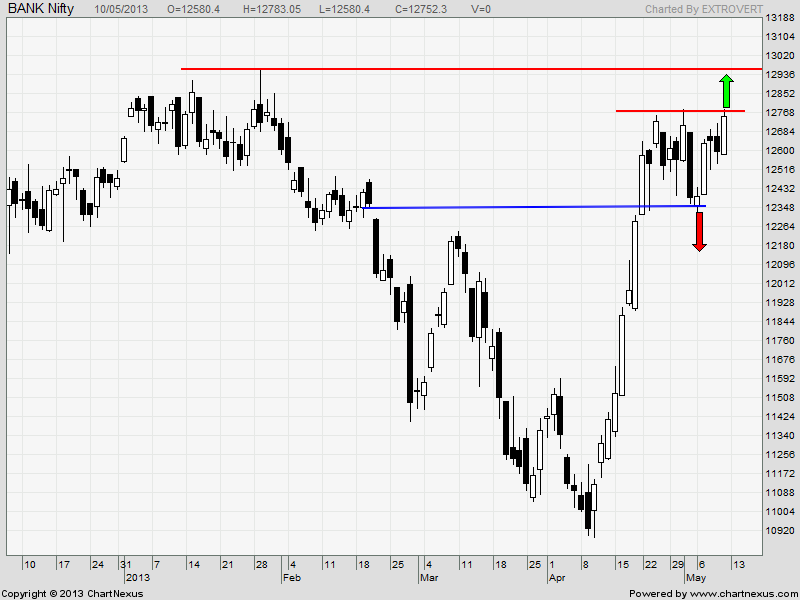Click the 13188 price axis label
The width and height of the screenshot is (800, 600).
[x=779, y=18]
